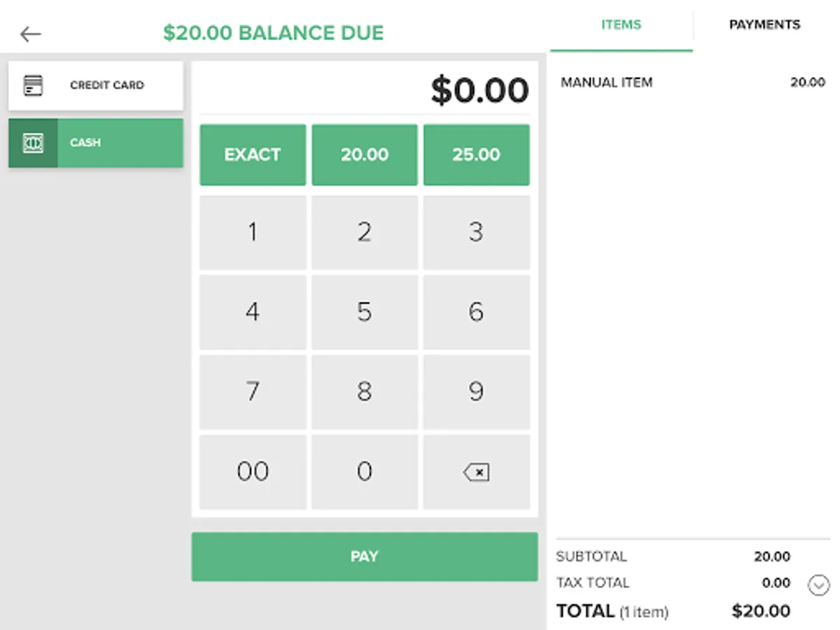Screen dimensions: 840x630
Task: Tap keypad digit 0
Action: [x=365, y=472]
